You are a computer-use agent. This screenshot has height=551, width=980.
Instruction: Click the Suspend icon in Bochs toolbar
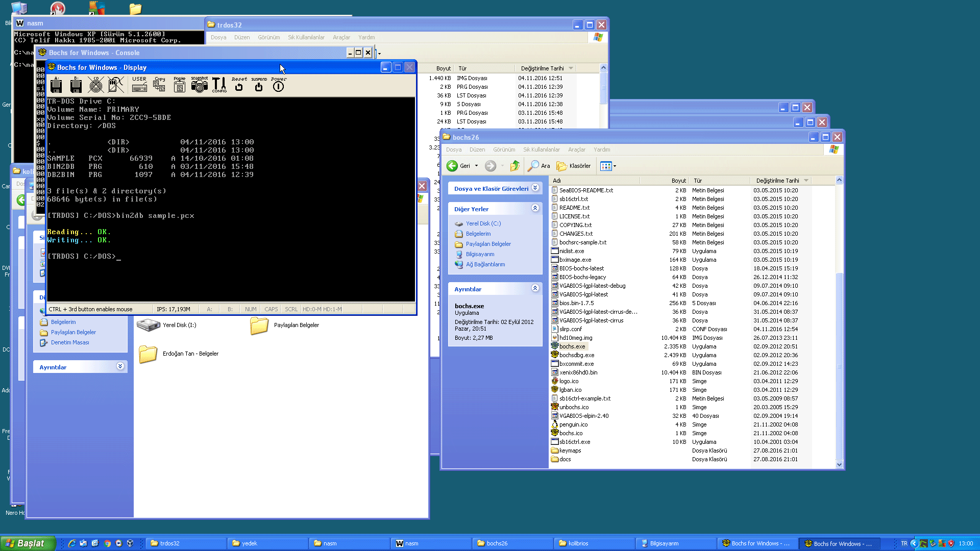point(259,85)
